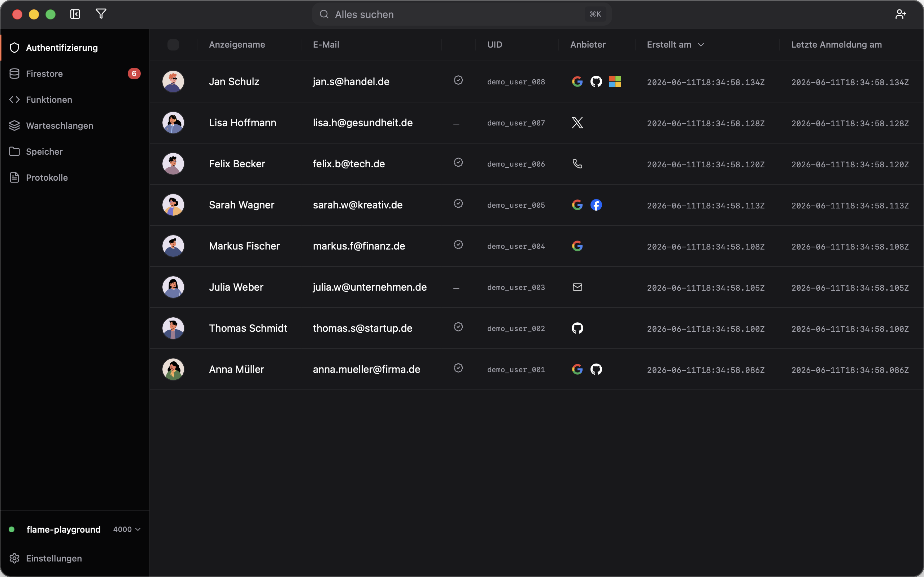The image size is (924, 577).
Task: Focus the Alles suchen search field
Action: click(x=462, y=14)
